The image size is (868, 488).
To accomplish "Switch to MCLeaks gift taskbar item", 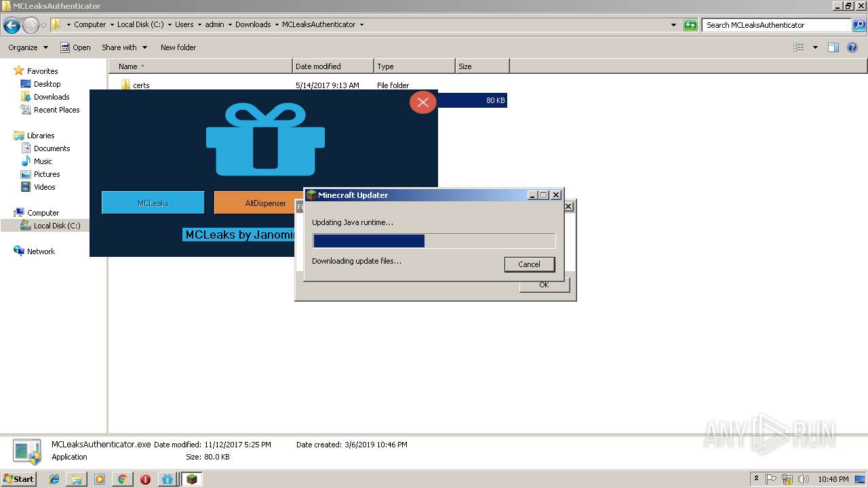I will [167, 479].
